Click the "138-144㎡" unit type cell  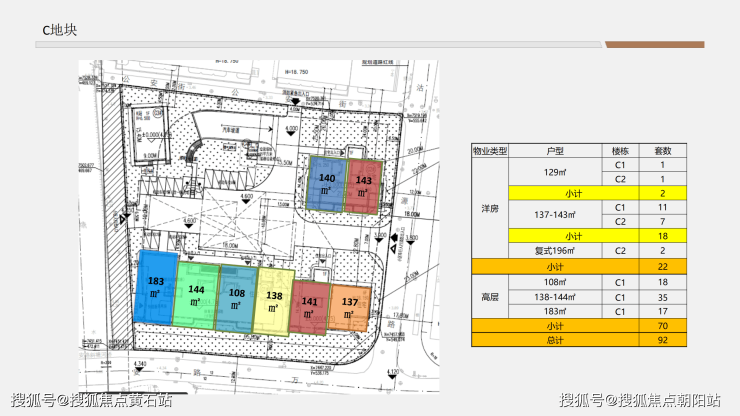[x=555, y=297]
